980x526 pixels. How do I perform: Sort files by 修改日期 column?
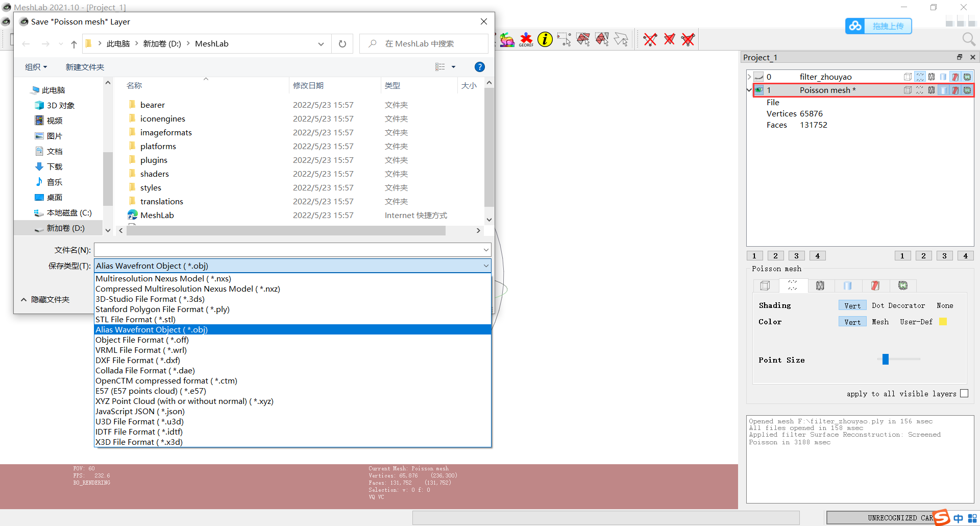(x=308, y=85)
